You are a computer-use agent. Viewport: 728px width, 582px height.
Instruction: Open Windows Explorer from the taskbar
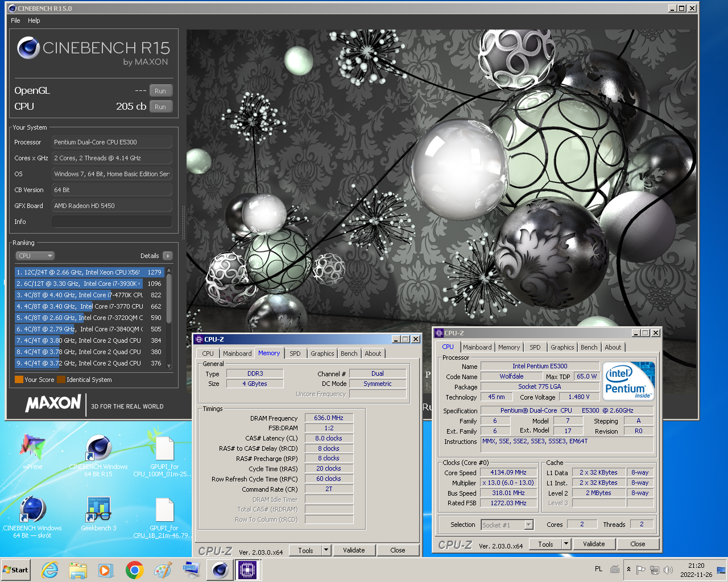78,570
